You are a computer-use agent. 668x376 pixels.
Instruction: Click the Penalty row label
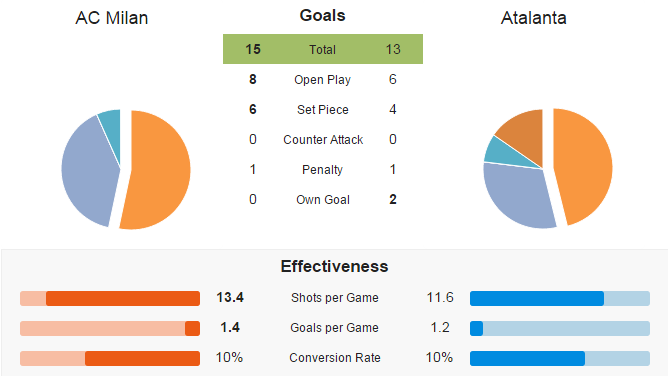tap(322, 169)
